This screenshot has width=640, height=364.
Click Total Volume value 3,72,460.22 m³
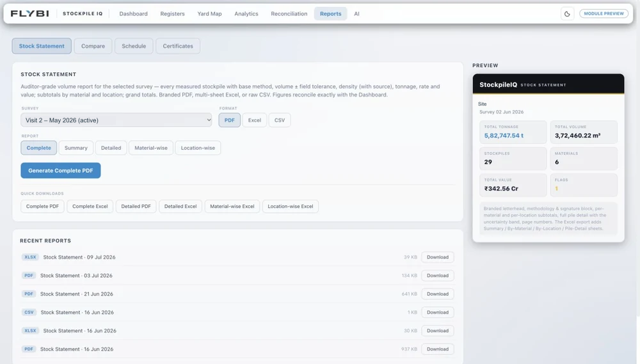click(577, 136)
